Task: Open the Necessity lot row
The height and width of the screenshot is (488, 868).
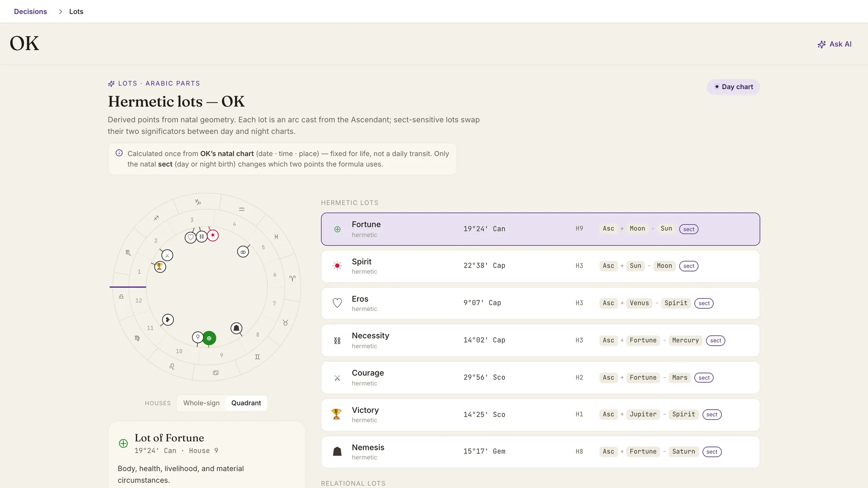Action: point(540,341)
